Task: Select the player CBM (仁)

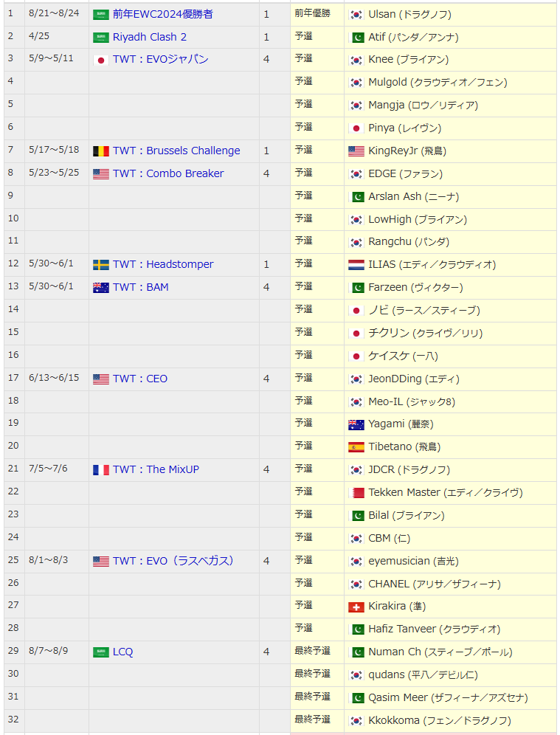Action: 389,538
